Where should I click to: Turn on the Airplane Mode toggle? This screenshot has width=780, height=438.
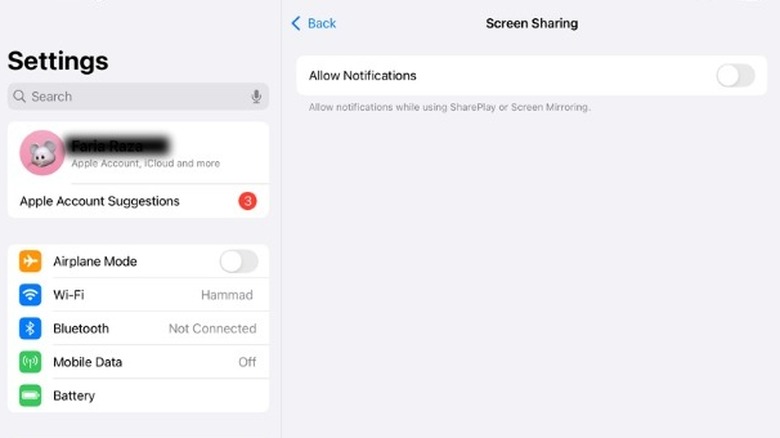click(239, 261)
